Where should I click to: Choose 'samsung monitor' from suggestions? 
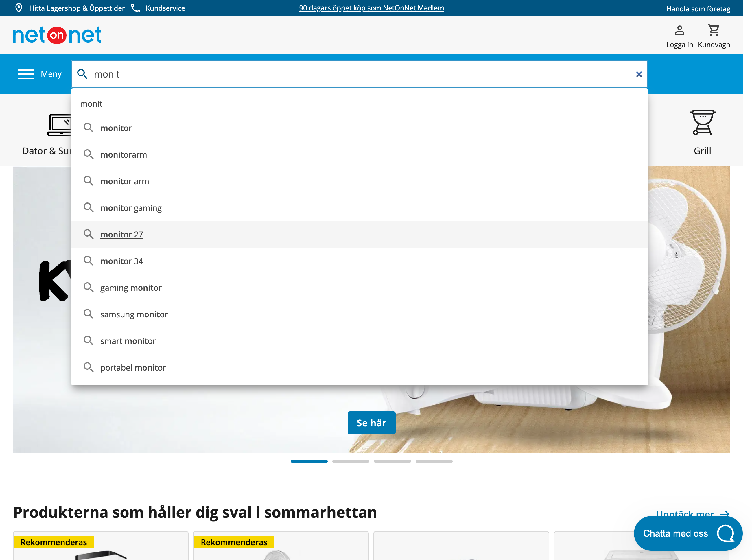pyautogui.click(x=134, y=314)
